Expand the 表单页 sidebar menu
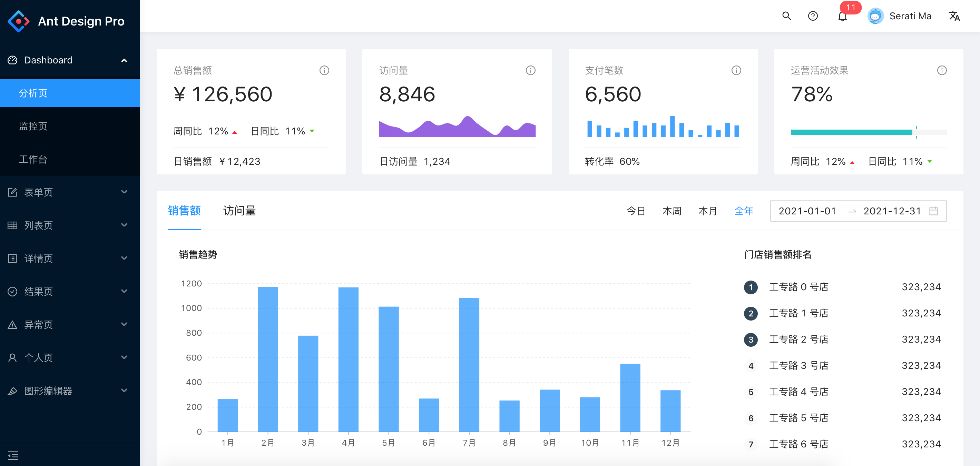Image resolution: width=980 pixels, height=466 pixels. [70, 192]
